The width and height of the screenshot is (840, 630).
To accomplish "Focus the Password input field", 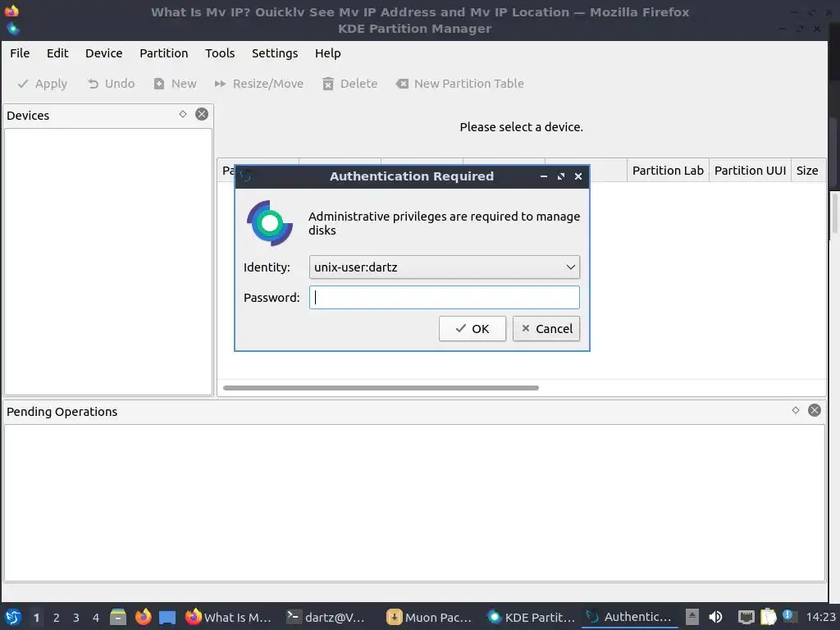I will pyautogui.click(x=444, y=297).
